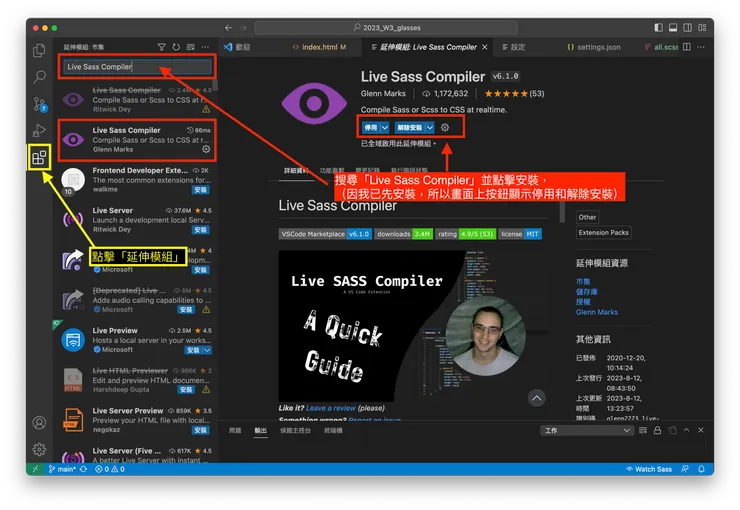
Task: Click the Other category tag
Action: pos(587,217)
